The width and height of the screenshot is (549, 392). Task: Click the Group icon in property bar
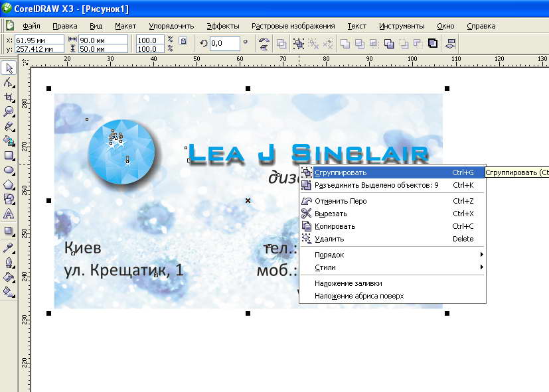tap(299, 44)
